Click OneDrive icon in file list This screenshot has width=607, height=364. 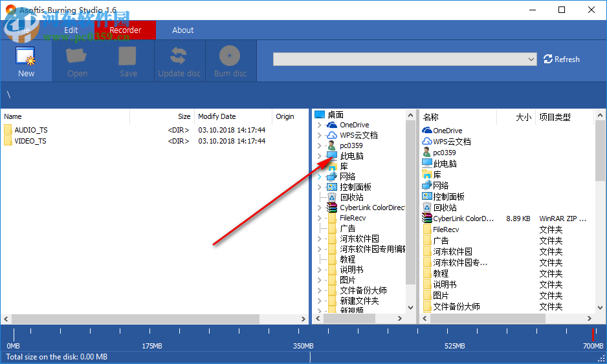click(427, 131)
